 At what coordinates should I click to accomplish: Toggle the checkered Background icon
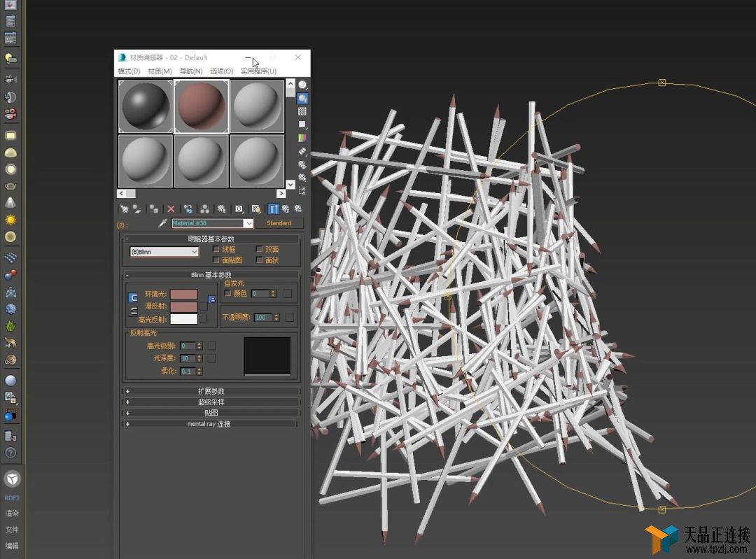click(302, 111)
